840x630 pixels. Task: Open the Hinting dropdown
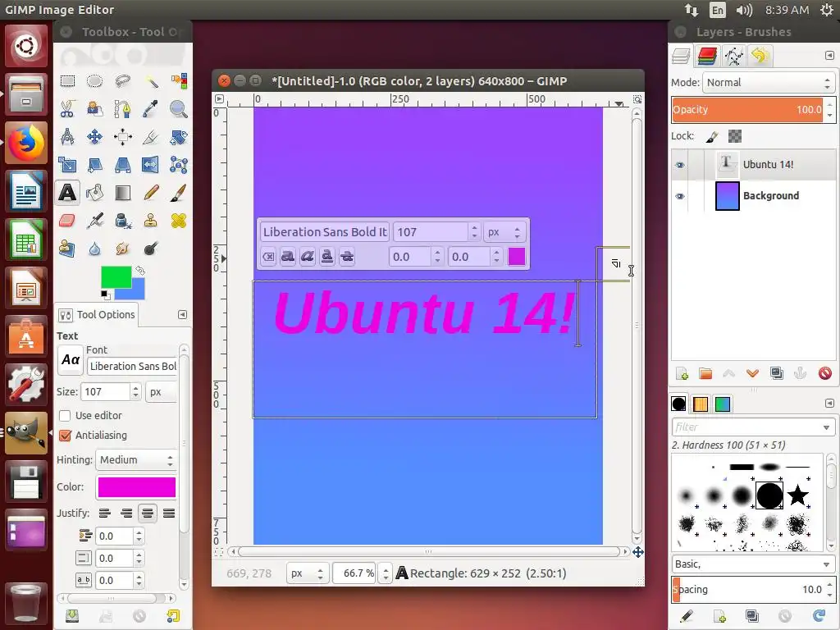pyautogui.click(x=136, y=459)
